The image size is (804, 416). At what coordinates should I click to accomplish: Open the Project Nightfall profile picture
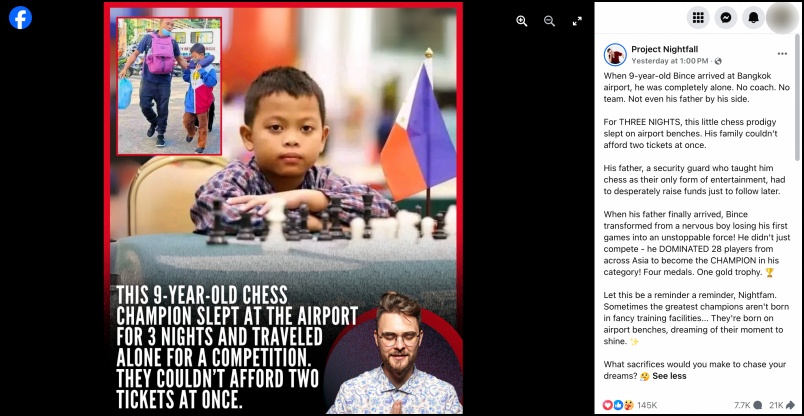point(615,54)
